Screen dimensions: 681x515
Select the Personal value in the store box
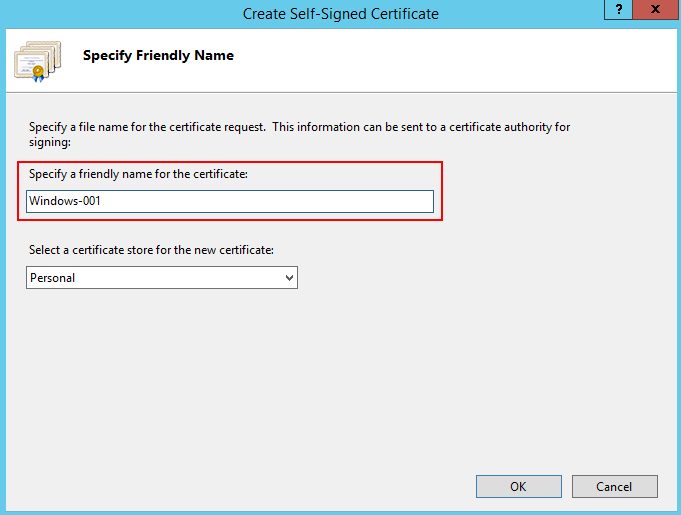point(53,278)
